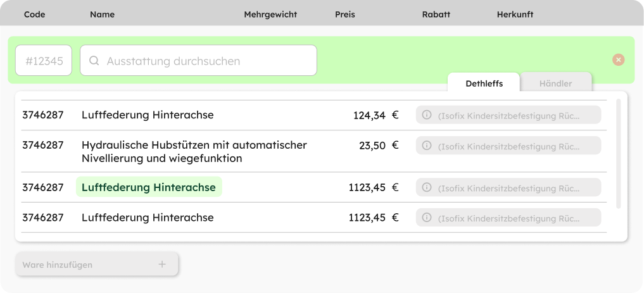The width and height of the screenshot is (644, 293).
Task: Click the Rabatt column header
Action: pos(436,15)
